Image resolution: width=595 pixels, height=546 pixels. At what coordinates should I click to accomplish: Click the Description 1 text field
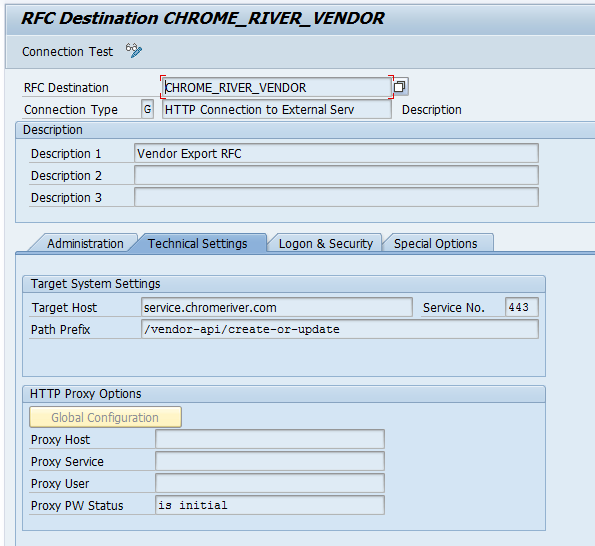[x=336, y=153]
